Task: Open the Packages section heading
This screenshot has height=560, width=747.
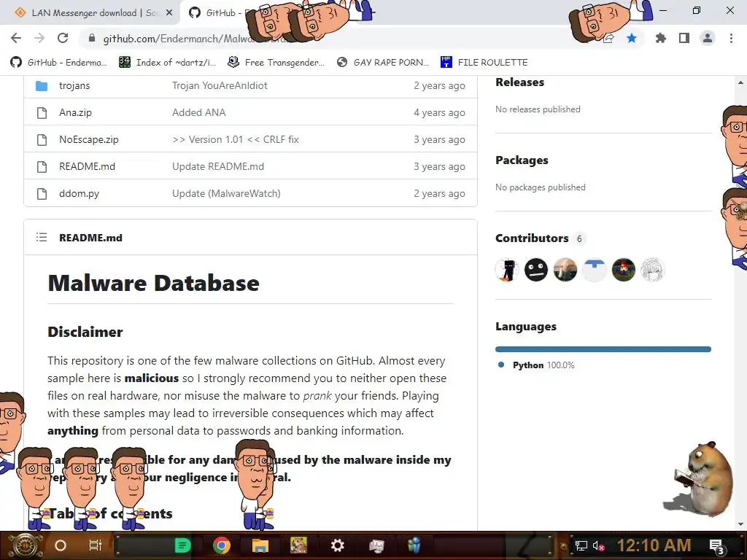Action: click(522, 160)
